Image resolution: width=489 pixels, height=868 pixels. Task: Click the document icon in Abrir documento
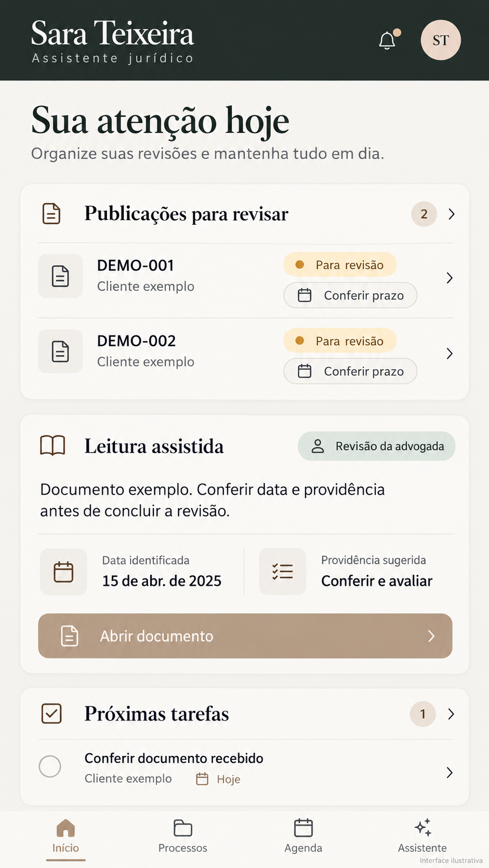[x=70, y=636]
